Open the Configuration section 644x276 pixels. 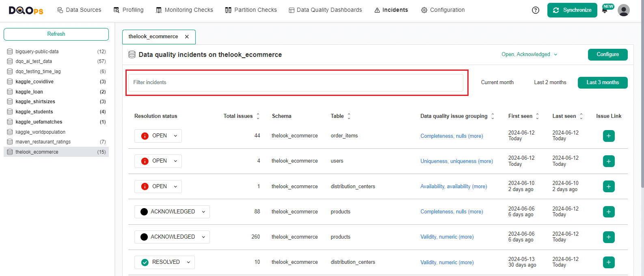pos(443,10)
